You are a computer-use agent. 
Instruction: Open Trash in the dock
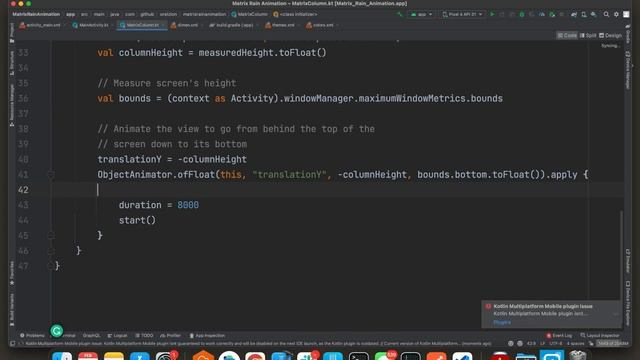coord(578,356)
